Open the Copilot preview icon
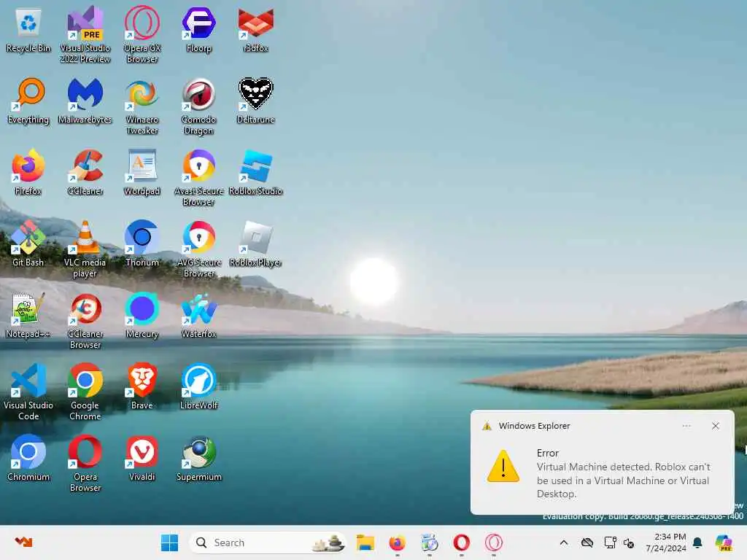Screen dimensions: 747x560 724,542
